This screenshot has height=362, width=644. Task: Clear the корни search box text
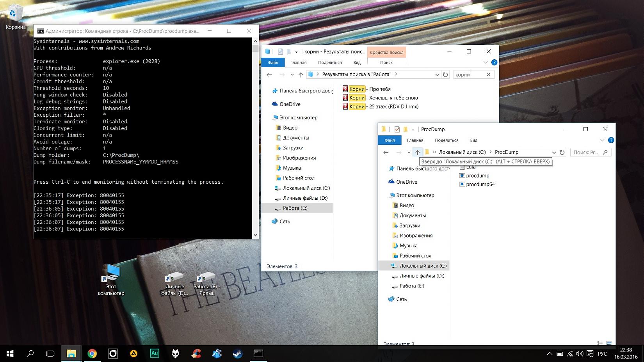[x=489, y=75]
